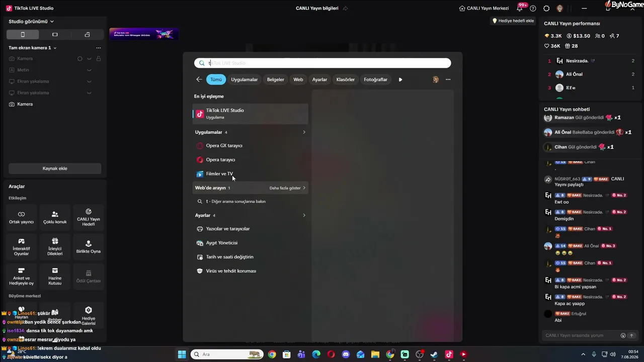Screen dimensions: 644x362
Task: Toggle visibility of the first Kamera source
Action: coord(89,59)
